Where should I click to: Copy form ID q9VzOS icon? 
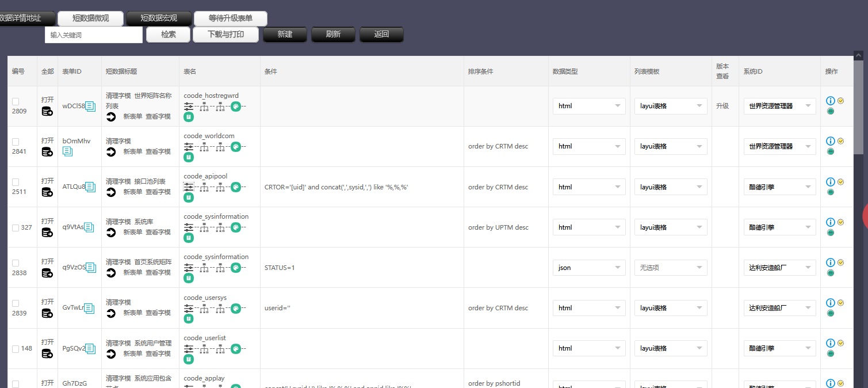(x=90, y=267)
